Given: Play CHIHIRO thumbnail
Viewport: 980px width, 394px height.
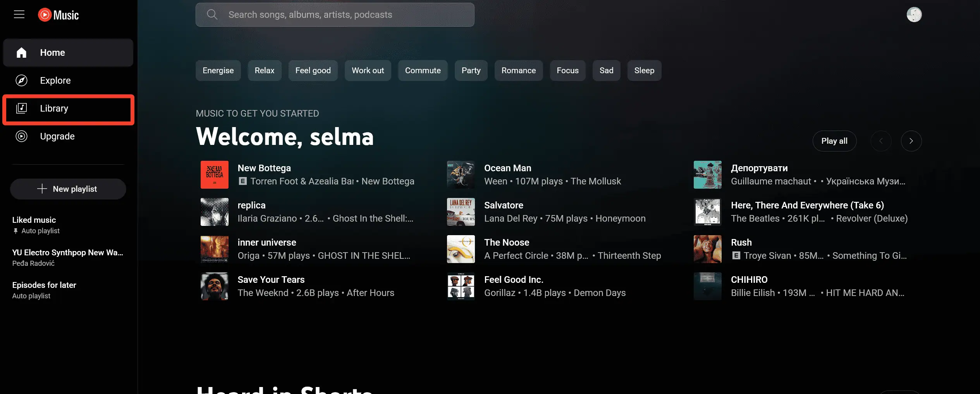Looking at the screenshot, I should click(708, 286).
